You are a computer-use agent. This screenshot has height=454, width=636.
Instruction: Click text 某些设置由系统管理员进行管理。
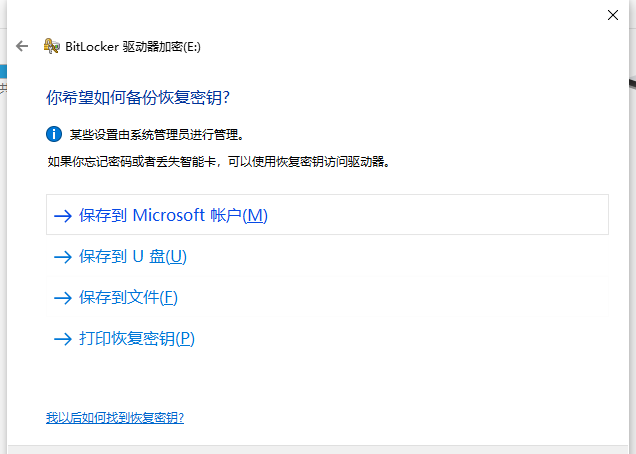point(157,134)
